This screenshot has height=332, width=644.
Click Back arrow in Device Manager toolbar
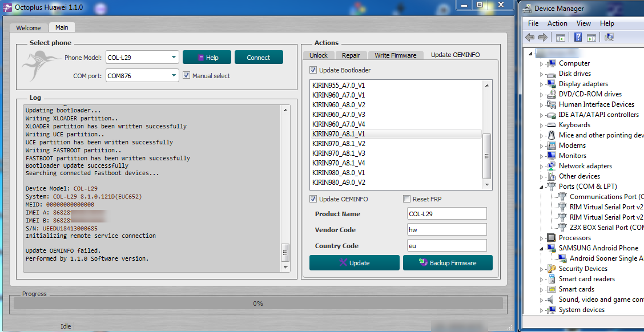coord(530,37)
